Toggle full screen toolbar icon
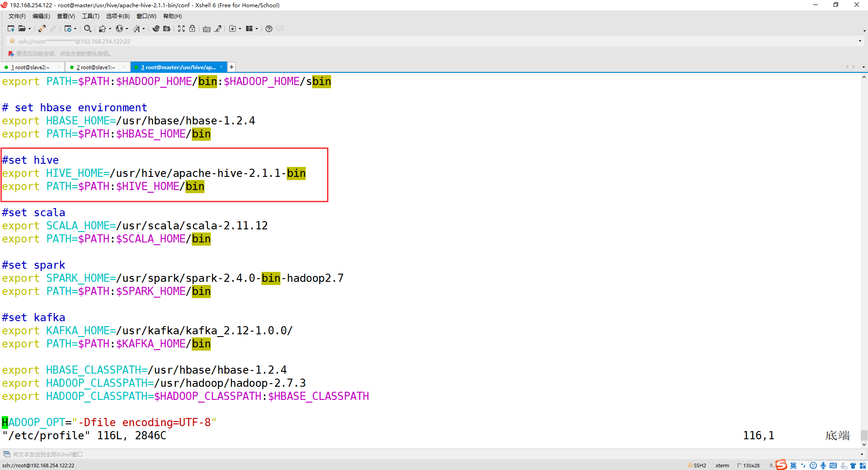Image resolution: width=868 pixels, height=470 pixels. (x=181, y=28)
